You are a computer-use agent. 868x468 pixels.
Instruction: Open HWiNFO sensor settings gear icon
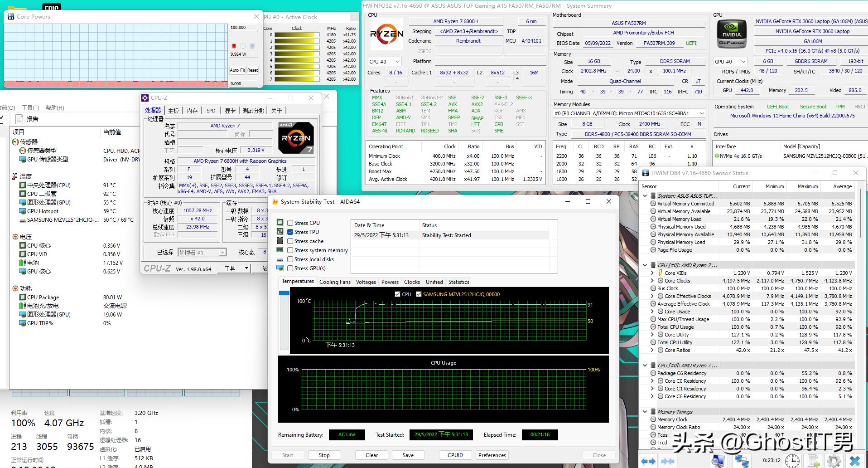[834, 461]
